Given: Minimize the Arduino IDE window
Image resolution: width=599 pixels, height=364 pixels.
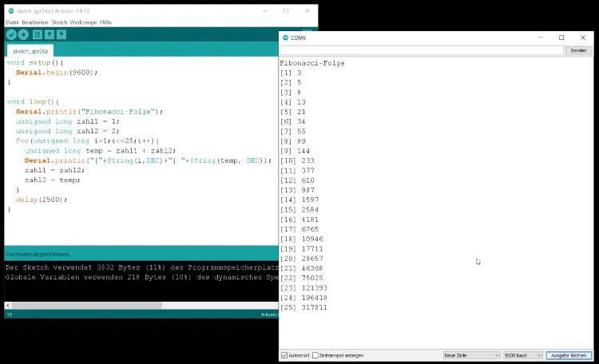Looking at the screenshot, I should click(x=264, y=11).
